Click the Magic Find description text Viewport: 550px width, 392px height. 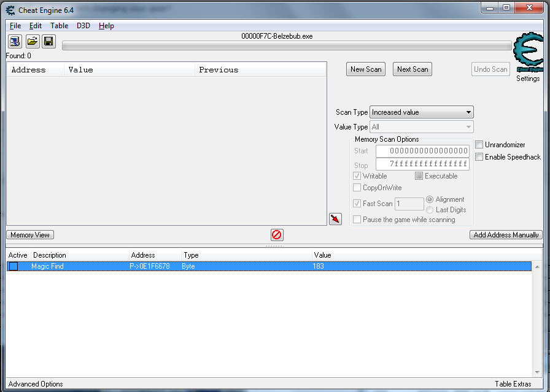[x=47, y=266]
